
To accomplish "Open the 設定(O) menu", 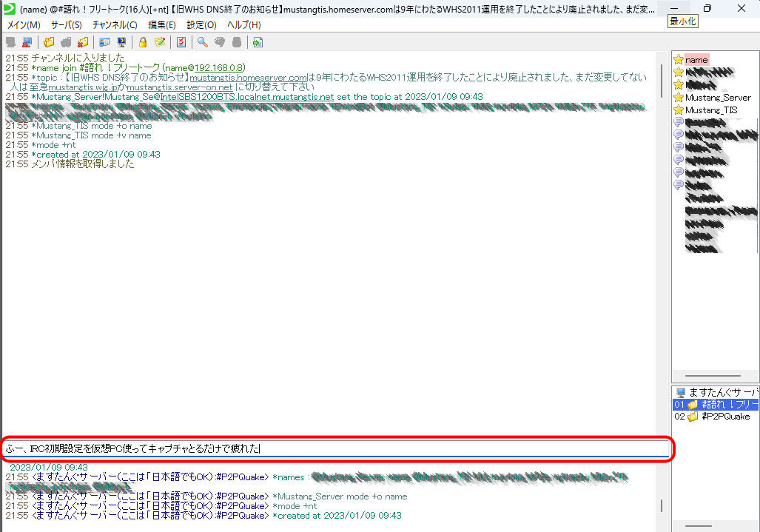I will (201, 24).
